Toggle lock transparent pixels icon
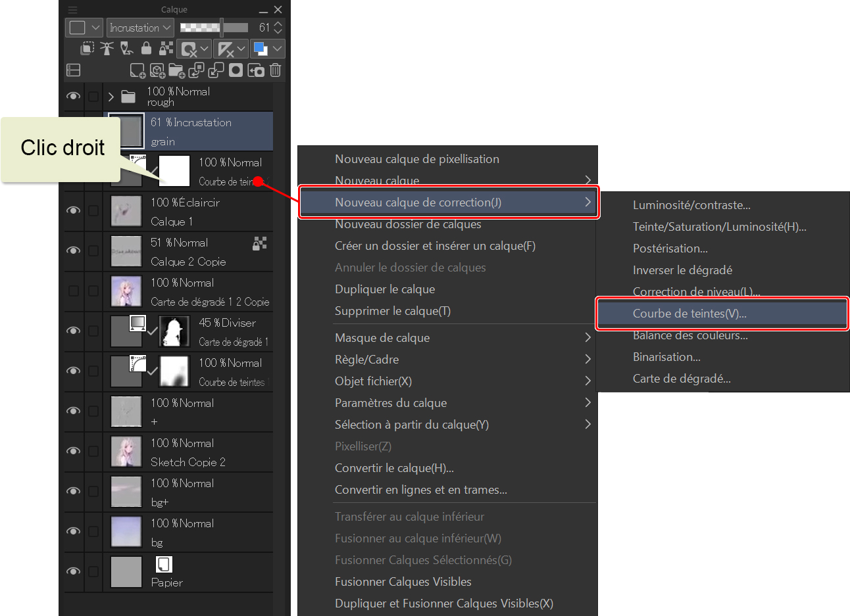 coord(166,49)
